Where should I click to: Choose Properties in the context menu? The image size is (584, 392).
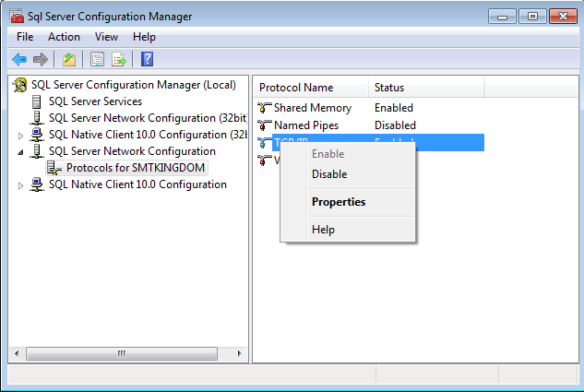point(348,202)
